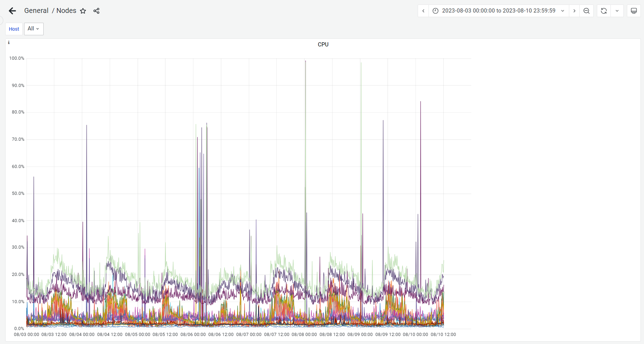The image size is (644, 344).
Task: Select Nodes in the dashboard breadcrumb
Action: click(x=66, y=10)
